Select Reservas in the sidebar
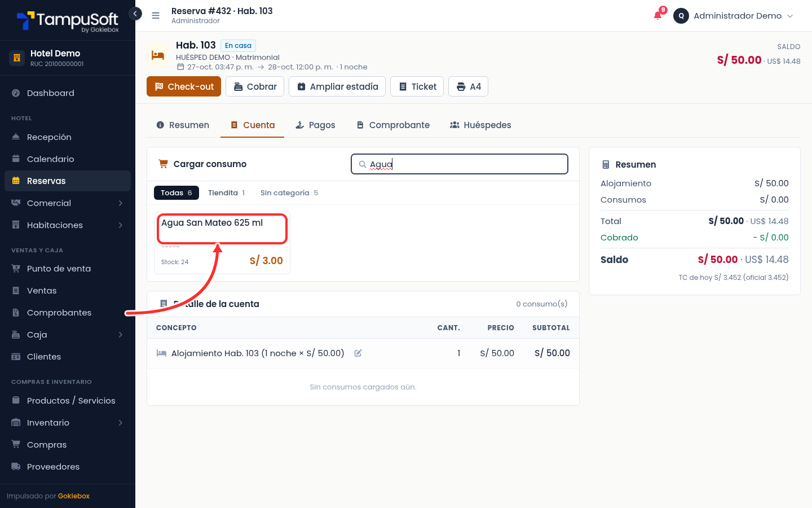The height and width of the screenshot is (508, 812). point(68,181)
